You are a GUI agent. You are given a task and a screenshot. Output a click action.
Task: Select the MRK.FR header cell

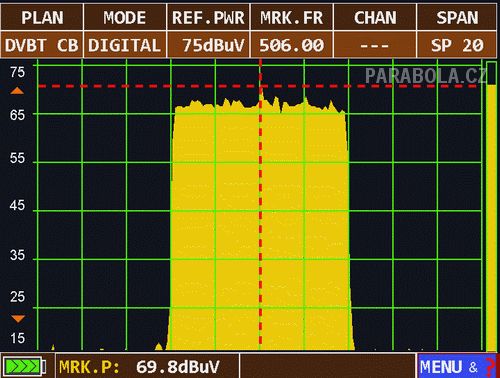pos(292,18)
